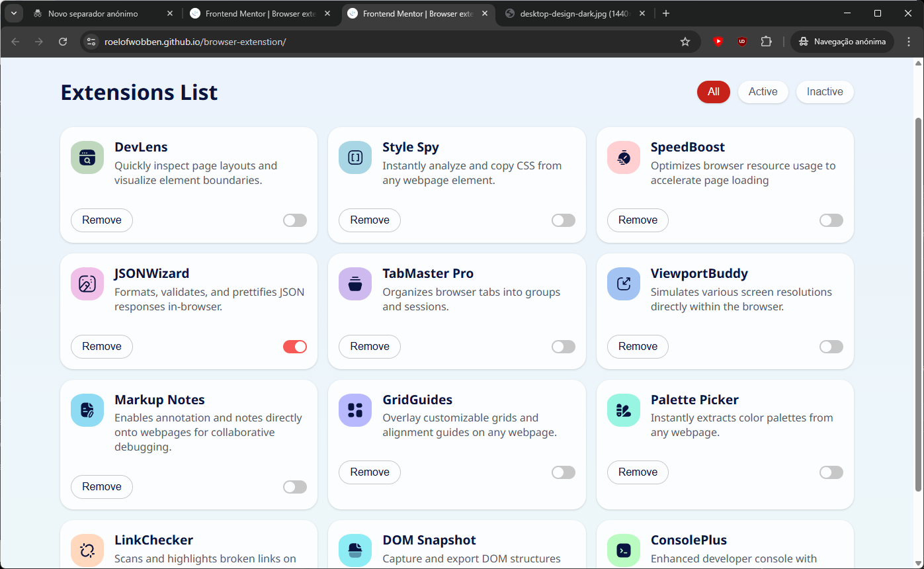The width and height of the screenshot is (924, 569).
Task: Click the DOM Snapshot title text
Action: tap(429, 541)
